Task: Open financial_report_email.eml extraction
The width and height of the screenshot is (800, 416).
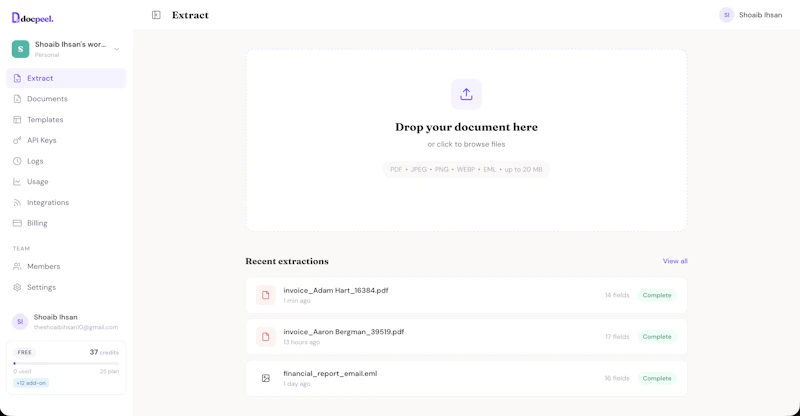Action: pyautogui.click(x=466, y=378)
